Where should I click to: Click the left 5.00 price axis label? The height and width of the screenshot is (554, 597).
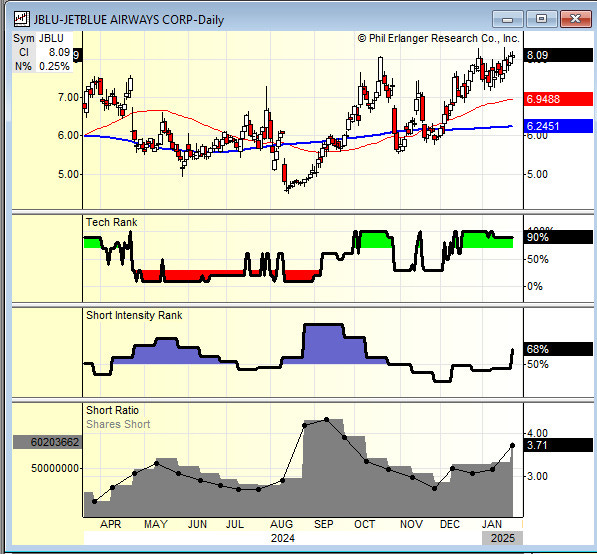(68, 174)
